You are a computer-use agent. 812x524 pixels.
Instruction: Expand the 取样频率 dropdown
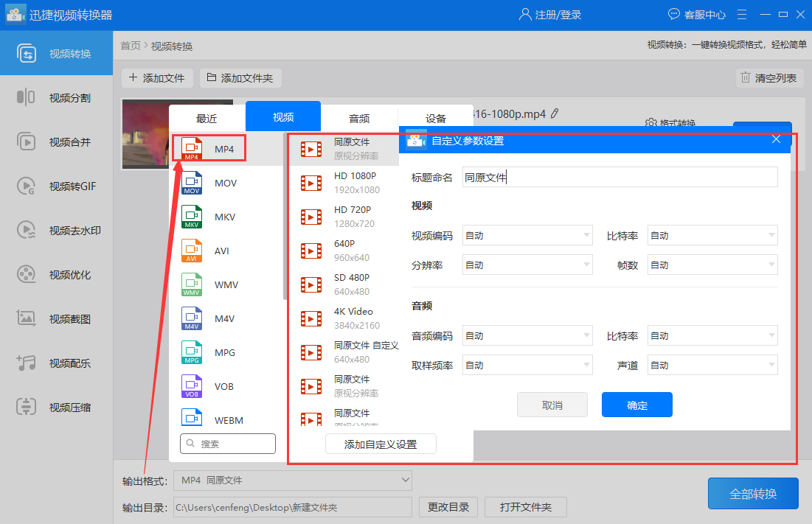tap(527, 366)
